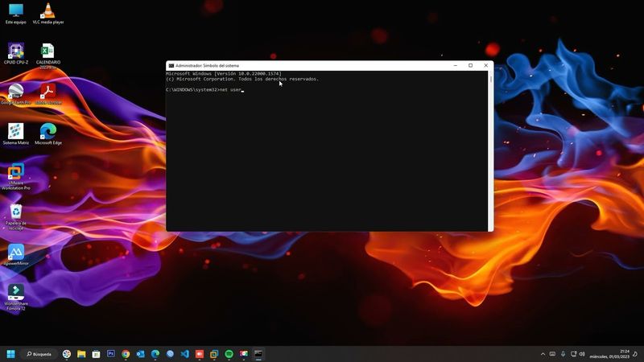644x362 pixels.
Task: Click 'Administrador: Símbolo del sistema' title text
Action: (207, 66)
